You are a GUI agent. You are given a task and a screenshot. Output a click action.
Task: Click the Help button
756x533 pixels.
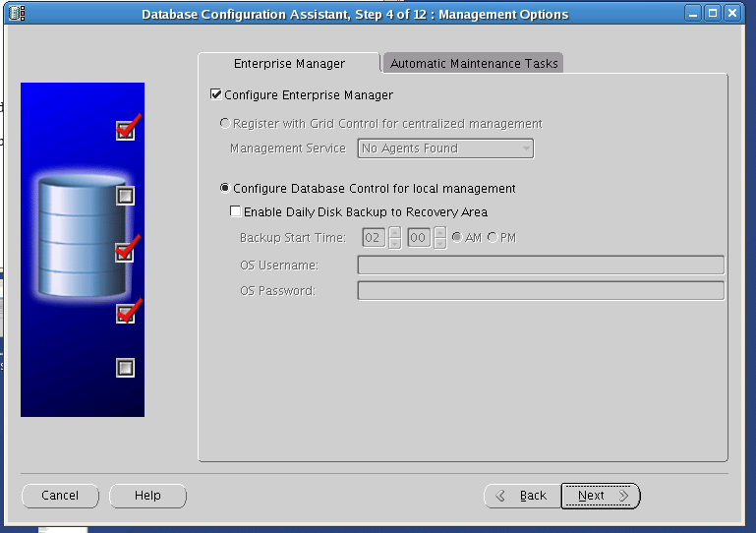[147, 496]
